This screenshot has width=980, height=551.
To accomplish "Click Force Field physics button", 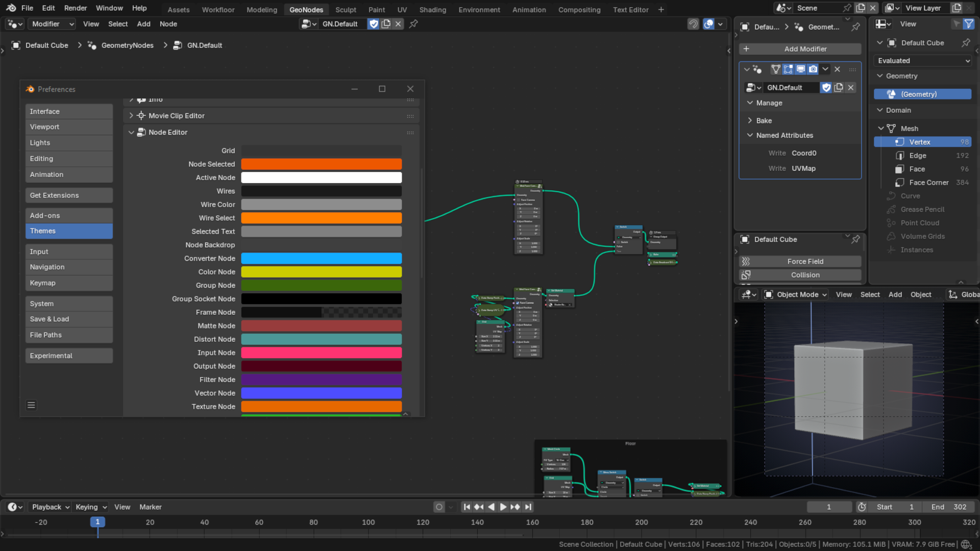I will (x=800, y=262).
